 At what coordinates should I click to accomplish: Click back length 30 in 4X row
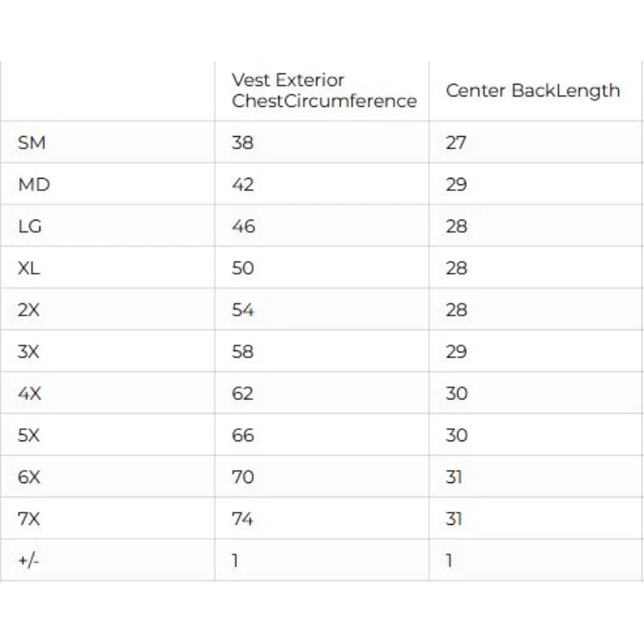click(x=456, y=394)
